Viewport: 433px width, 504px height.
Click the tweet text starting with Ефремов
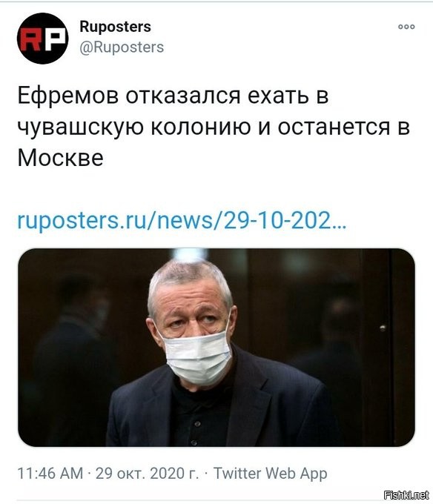tap(214, 127)
